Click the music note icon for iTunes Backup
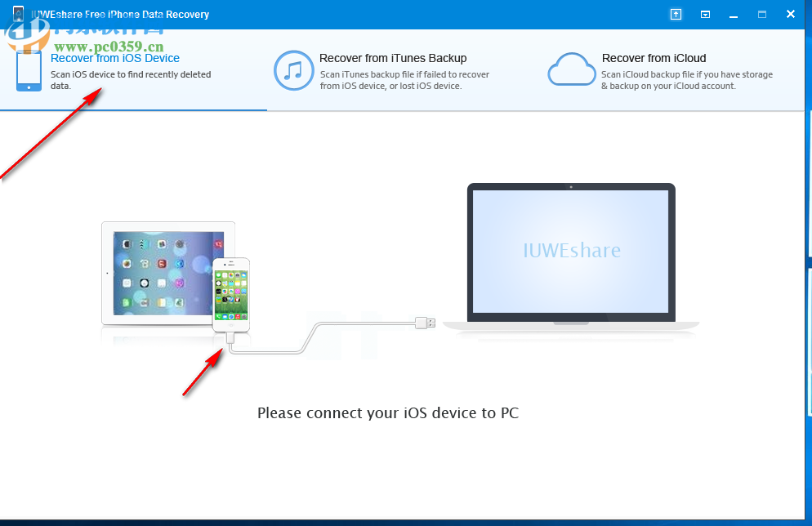The image size is (812, 526). tap(293, 71)
